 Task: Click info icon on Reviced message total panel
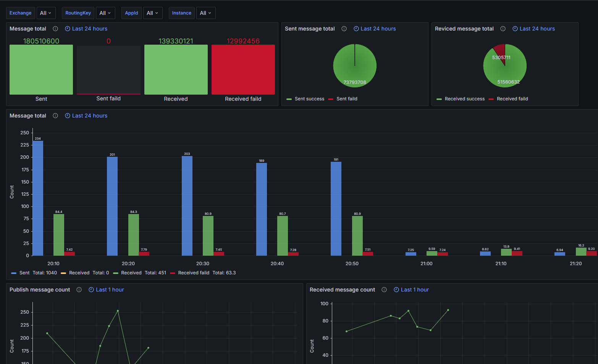pyautogui.click(x=503, y=29)
